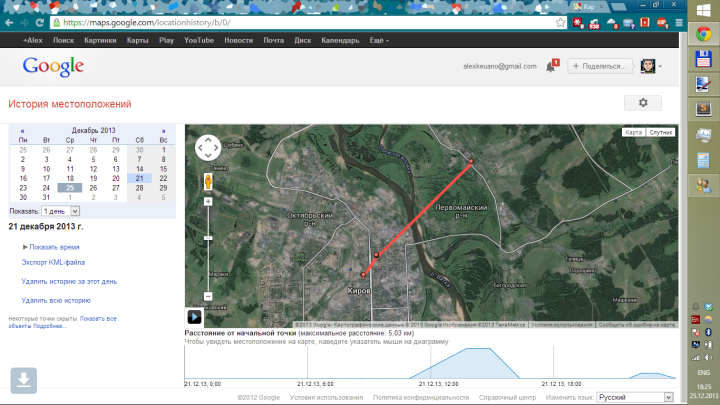
Task: Go to next month in calendar
Action: coord(163,131)
